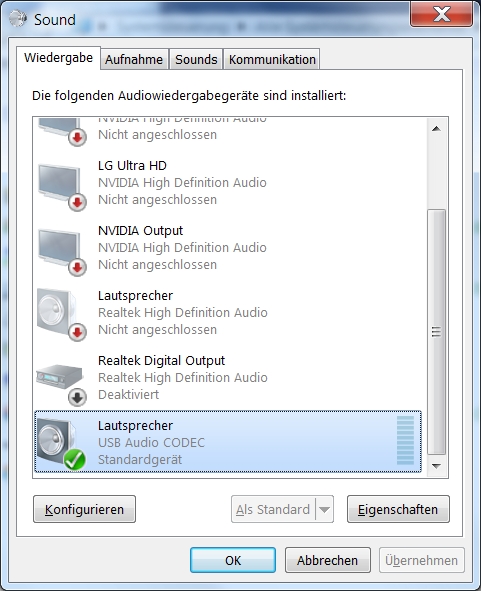Open Eigenschaften for the selected device
The height and width of the screenshot is (591, 481).
coord(398,510)
